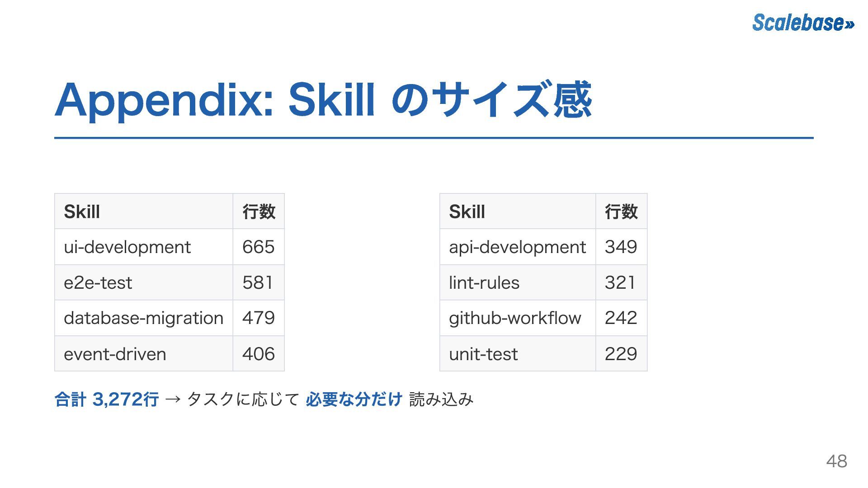Click the 479 line count value
This screenshot has width=868, height=488.
coord(258,318)
